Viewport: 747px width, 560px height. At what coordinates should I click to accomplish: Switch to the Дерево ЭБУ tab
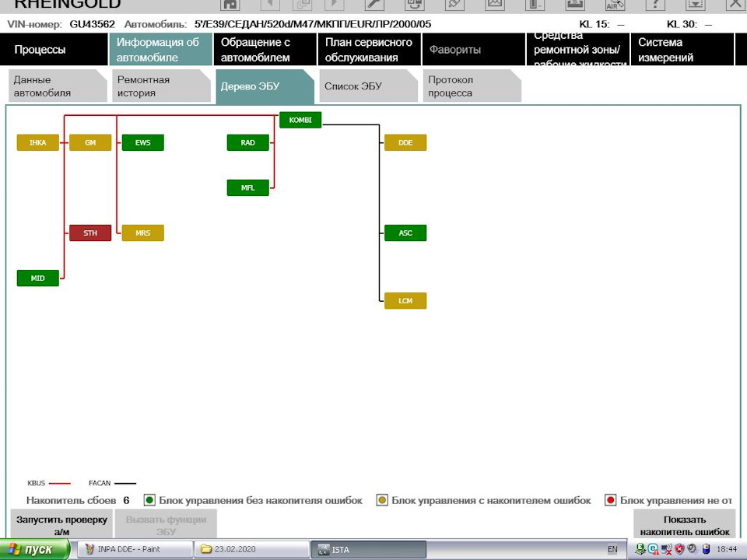click(x=265, y=86)
